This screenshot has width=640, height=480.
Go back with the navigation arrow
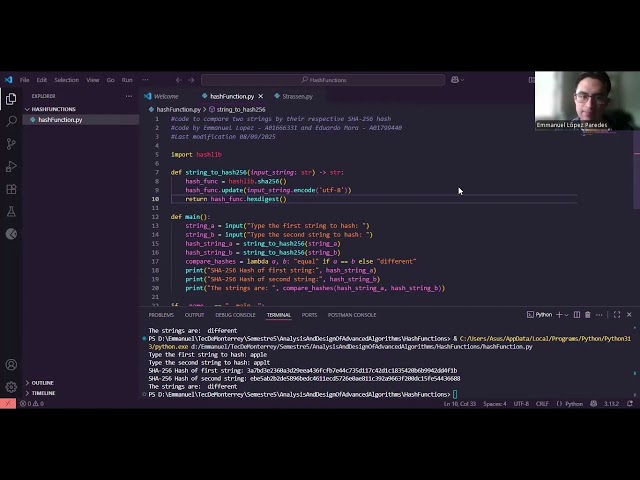pyautogui.click(x=178, y=80)
